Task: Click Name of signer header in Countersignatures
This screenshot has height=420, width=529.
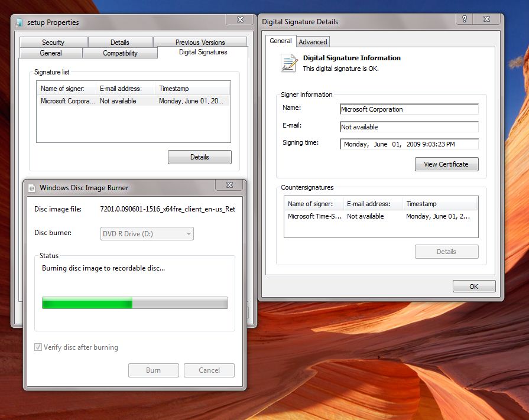Action: [314, 204]
